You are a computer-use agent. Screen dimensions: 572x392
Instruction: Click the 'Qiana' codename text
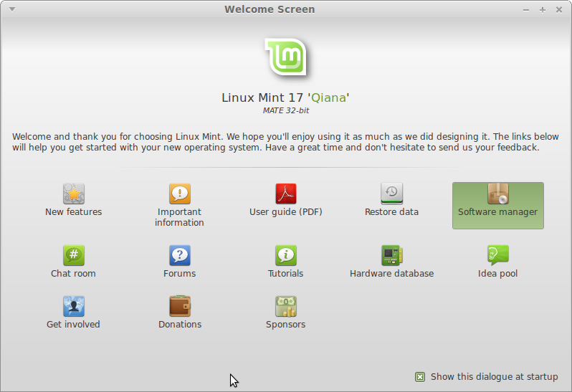click(x=328, y=97)
